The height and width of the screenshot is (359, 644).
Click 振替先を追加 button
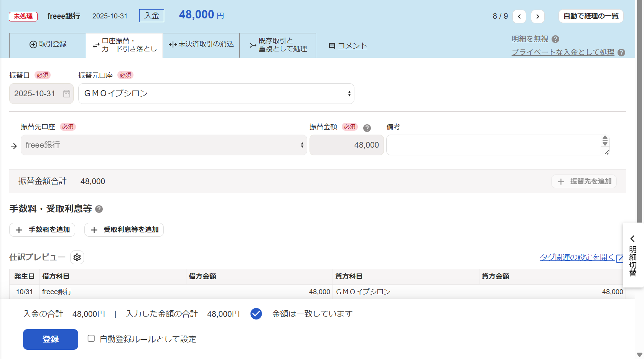click(x=584, y=181)
